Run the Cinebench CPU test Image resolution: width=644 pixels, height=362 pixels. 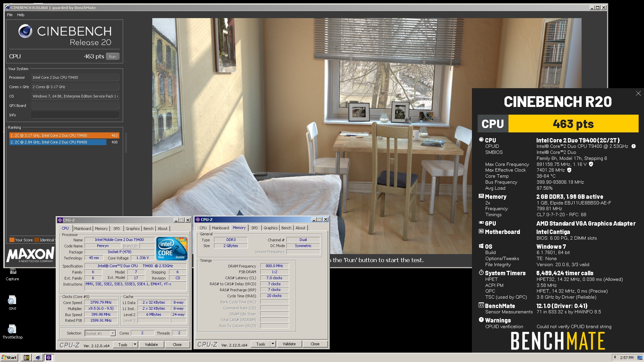(x=112, y=57)
